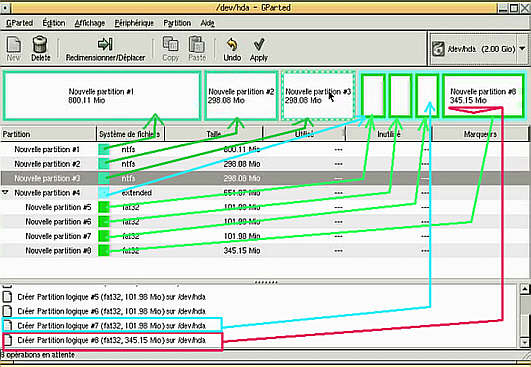The height and width of the screenshot is (367, 531).
Task: Select pending operation Créer Partition logique #5
Action: 112,297
